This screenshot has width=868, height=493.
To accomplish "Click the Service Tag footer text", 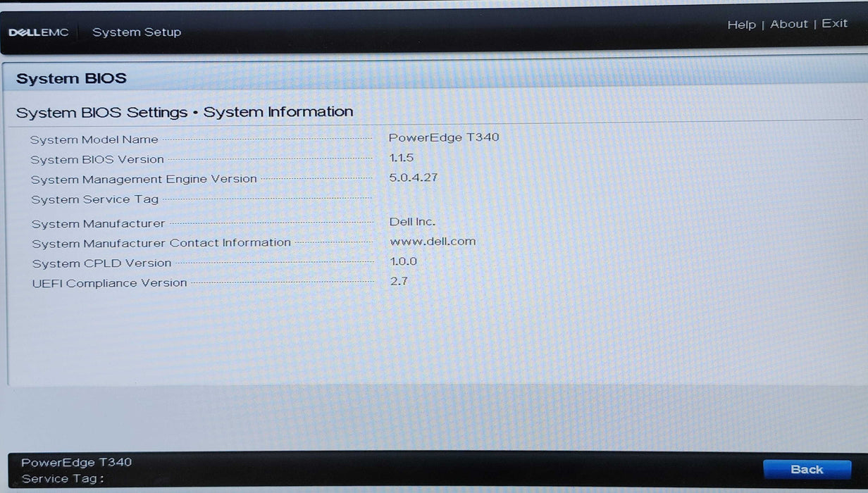I will coord(63,479).
